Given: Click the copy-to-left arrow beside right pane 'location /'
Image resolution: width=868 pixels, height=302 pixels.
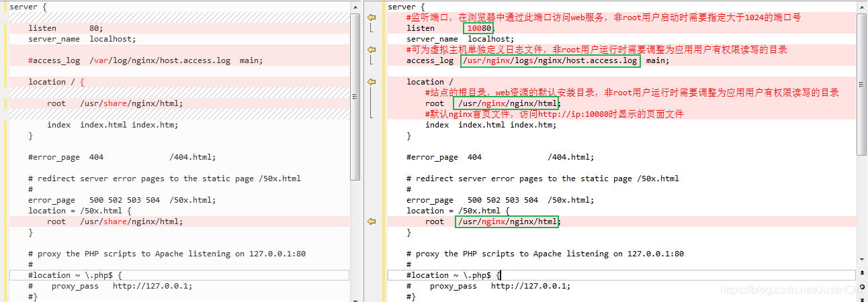Looking at the screenshot, I should [372, 82].
